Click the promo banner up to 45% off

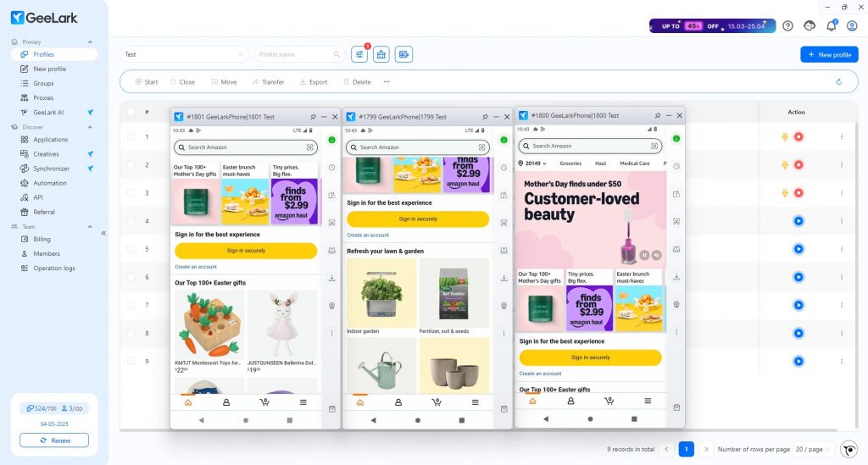coord(712,26)
